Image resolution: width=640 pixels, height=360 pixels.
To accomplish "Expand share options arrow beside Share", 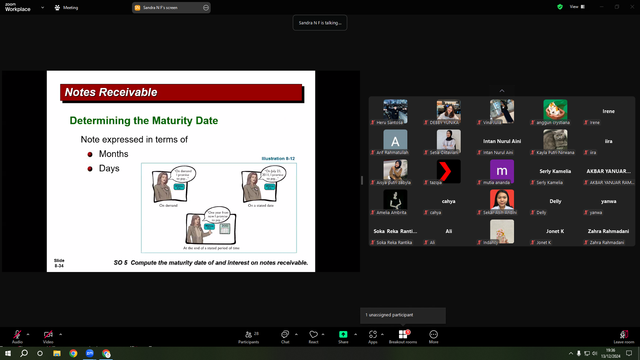I will click(355, 334).
